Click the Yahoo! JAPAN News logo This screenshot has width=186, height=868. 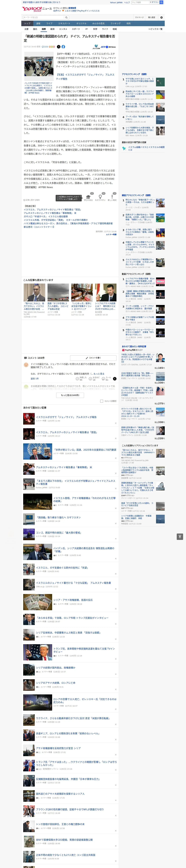[x=37, y=9]
